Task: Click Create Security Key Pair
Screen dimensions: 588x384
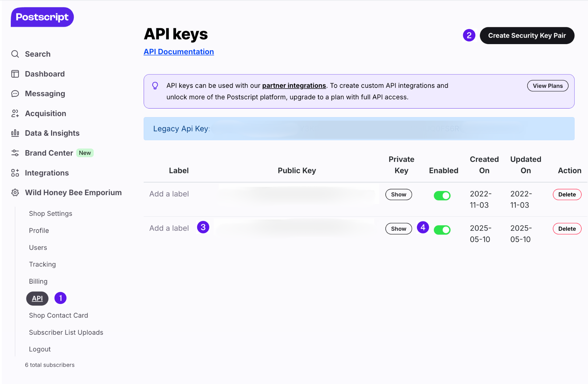Action: [527, 36]
